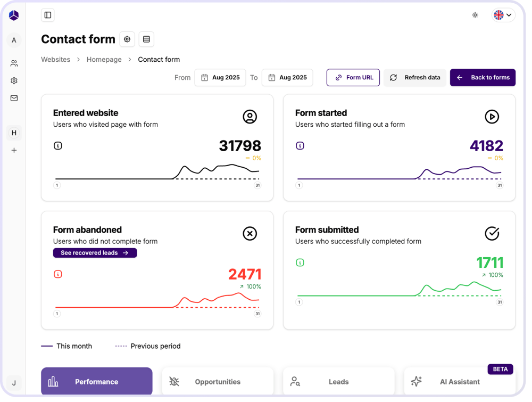Click the red info icon in Form abandoned

pos(58,274)
